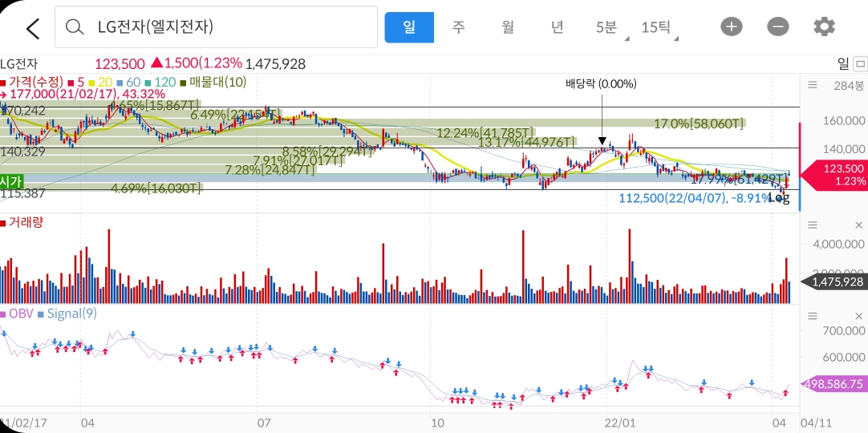Tap the LG전자 stock name in header
This screenshot has width=868, height=433.
tap(19, 64)
